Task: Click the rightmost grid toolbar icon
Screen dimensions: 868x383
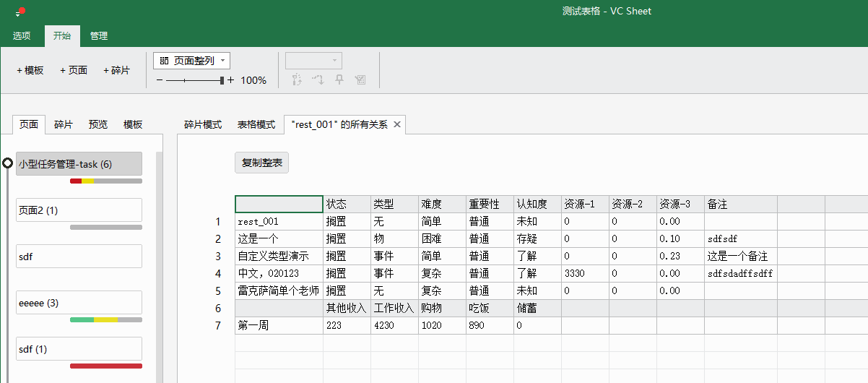Action: (x=360, y=79)
